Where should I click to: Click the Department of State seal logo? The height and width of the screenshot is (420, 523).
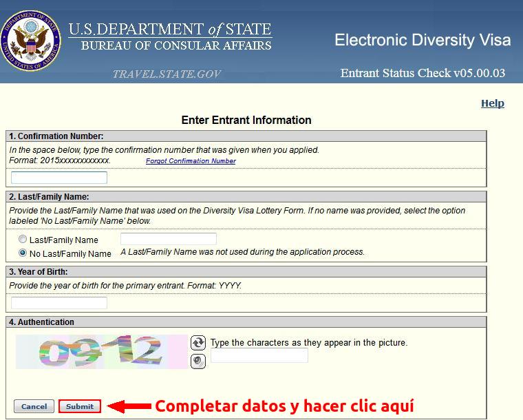click(31, 41)
